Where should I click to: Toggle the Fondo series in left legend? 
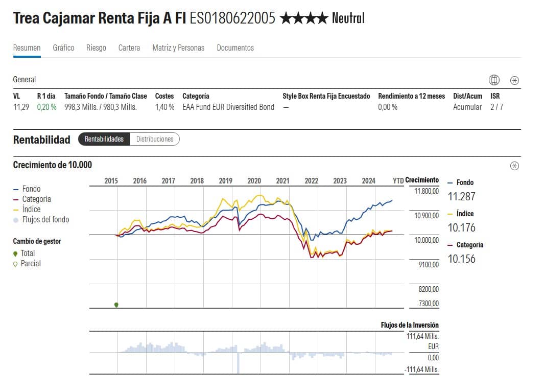(x=27, y=189)
